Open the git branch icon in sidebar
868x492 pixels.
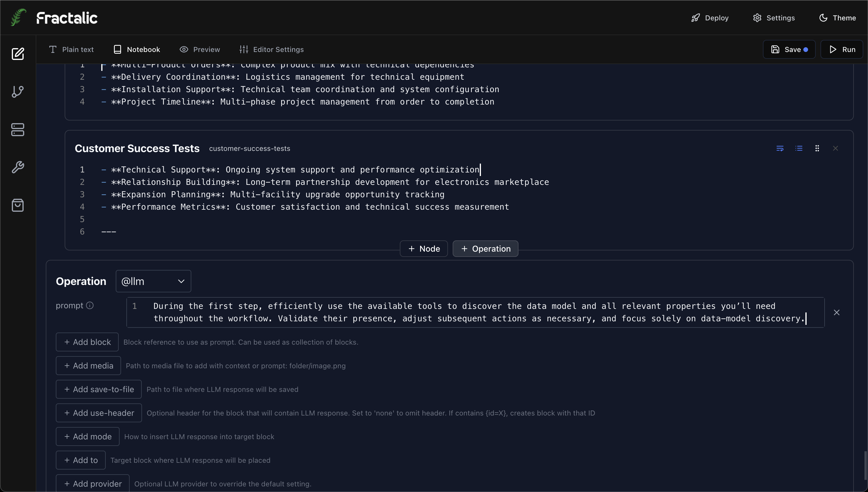tap(18, 92)
